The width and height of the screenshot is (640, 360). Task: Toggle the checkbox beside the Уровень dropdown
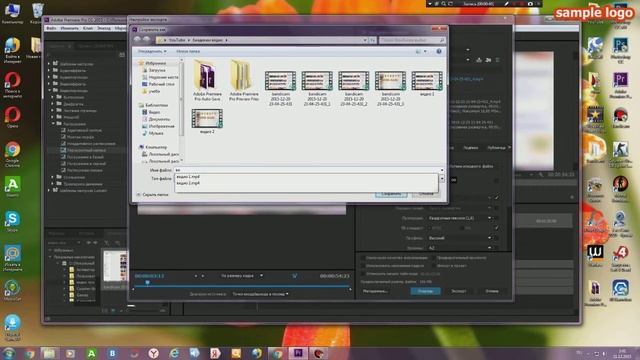[496, 248]
